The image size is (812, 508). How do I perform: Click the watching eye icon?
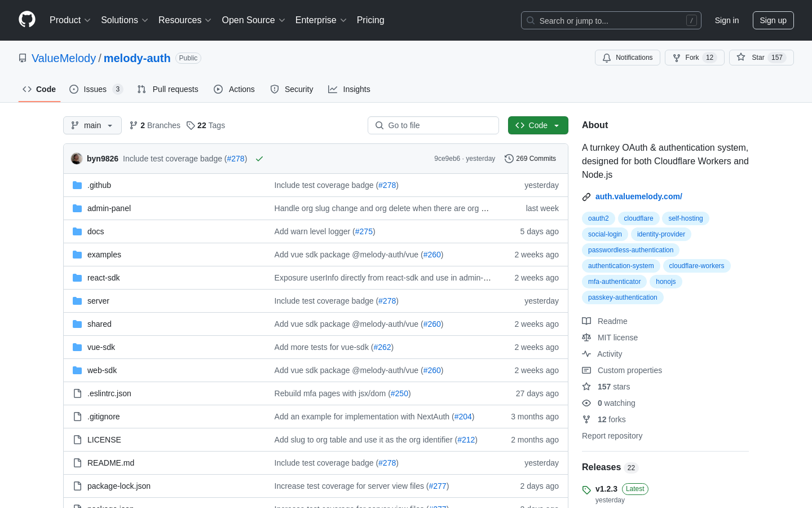click(x=586, y=403)
